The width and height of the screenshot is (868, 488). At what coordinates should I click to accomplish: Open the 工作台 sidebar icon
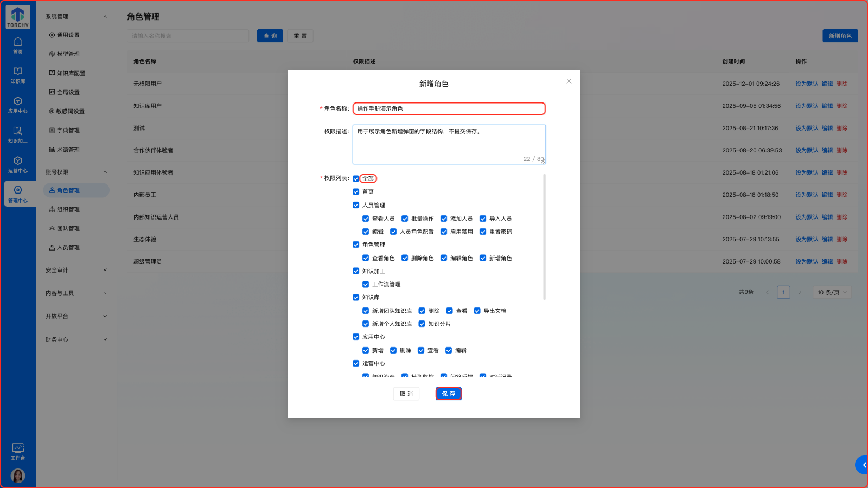[18, 451]
